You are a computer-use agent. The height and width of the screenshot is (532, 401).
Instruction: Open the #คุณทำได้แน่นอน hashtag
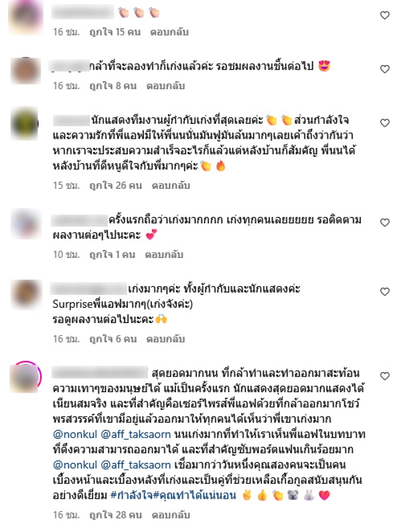point(195,495)
